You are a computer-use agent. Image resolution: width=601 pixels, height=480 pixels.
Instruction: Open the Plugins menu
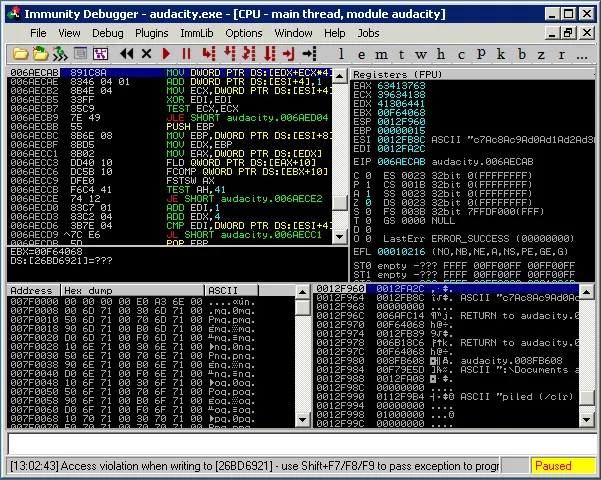pyautogui.click(x=152, y=33)
